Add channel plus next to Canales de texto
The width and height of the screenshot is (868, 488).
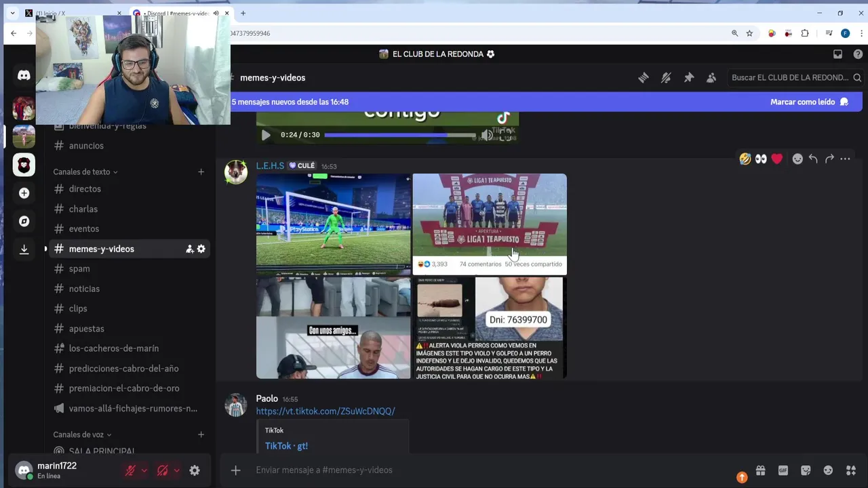pos(201,172)
